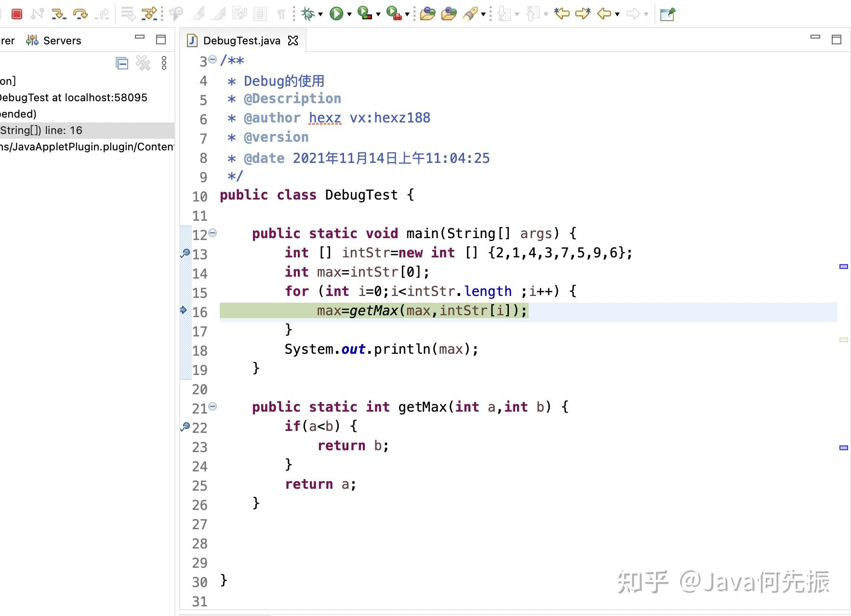The width and height of the screenshot is (851, 616).
Task: Switch to the Servers tab
Action: (54, 40)
